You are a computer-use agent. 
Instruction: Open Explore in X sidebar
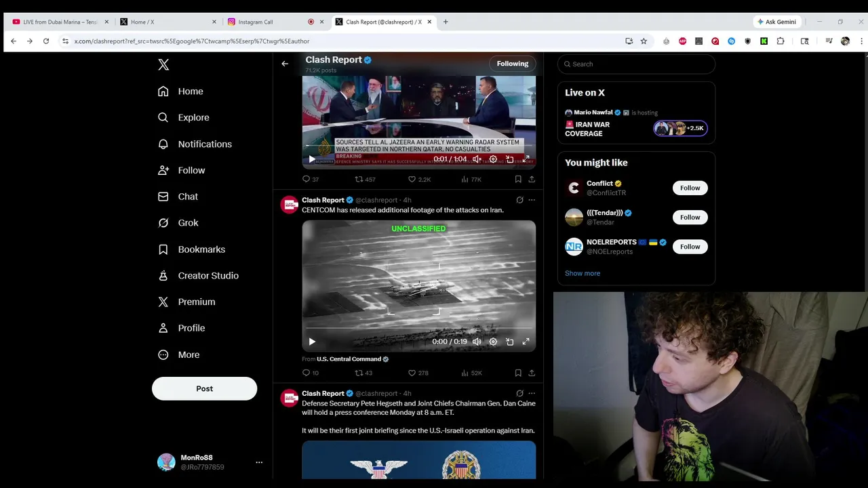click(x=183, y=117)
